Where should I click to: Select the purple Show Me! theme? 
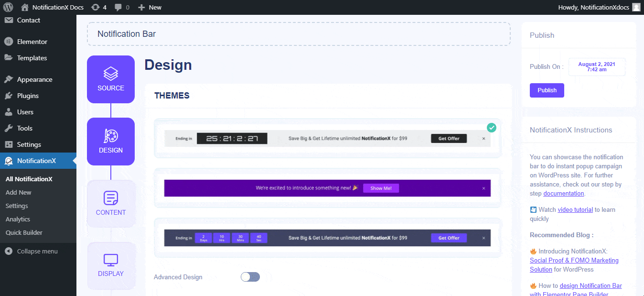coord(328,188)
